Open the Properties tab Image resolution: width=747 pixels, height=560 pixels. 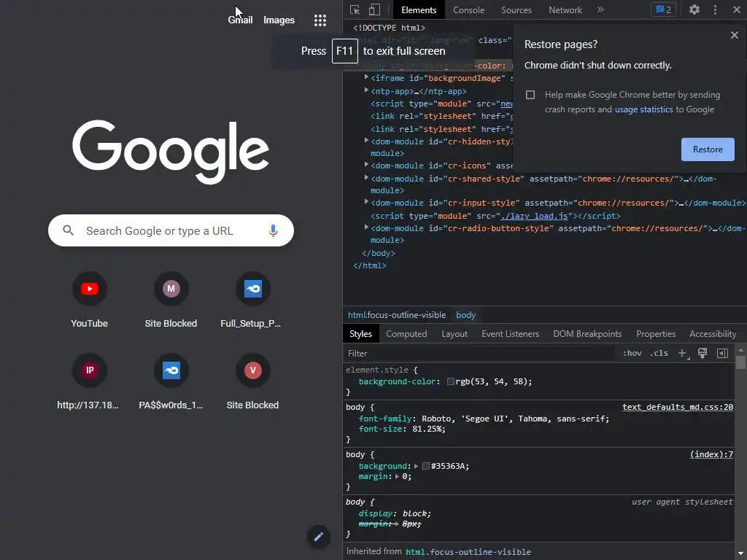click(x=656, y=334)
